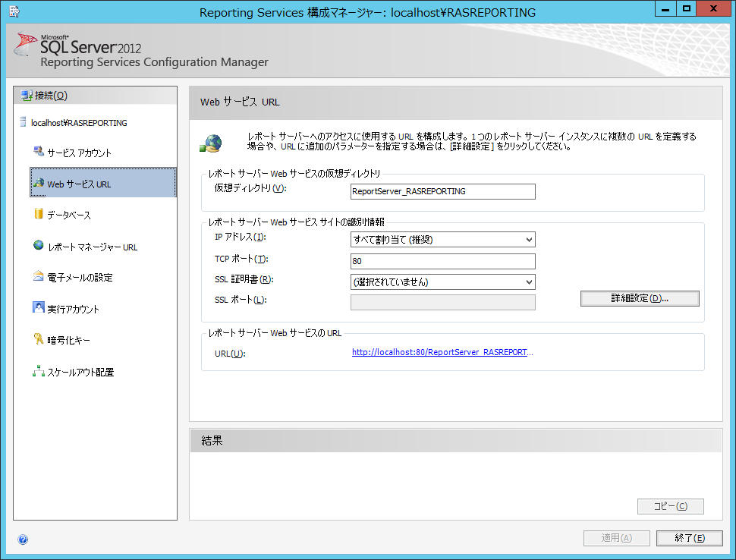The image size is (736, 560).
Task: Open the 電子メールの設定 envelope icon
Action: tap(38, 277)
